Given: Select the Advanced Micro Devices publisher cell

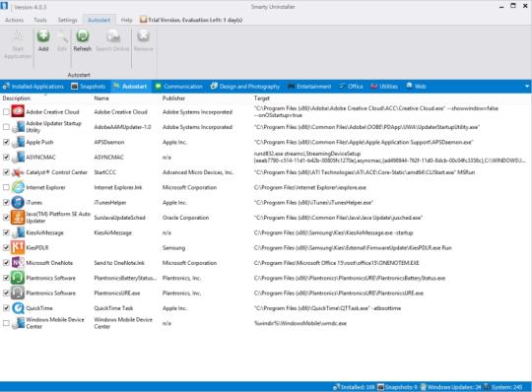Looking at the screenshot, I should (198, 172).
